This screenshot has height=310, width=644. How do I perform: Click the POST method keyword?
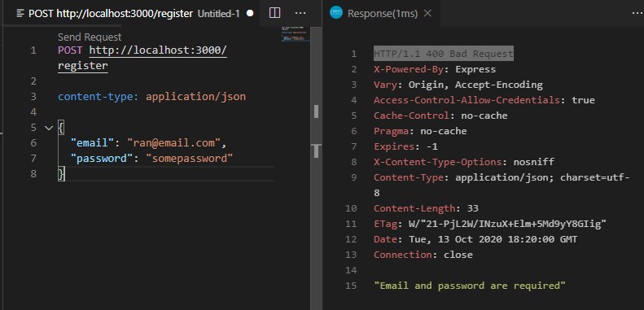tap(70, 50)
